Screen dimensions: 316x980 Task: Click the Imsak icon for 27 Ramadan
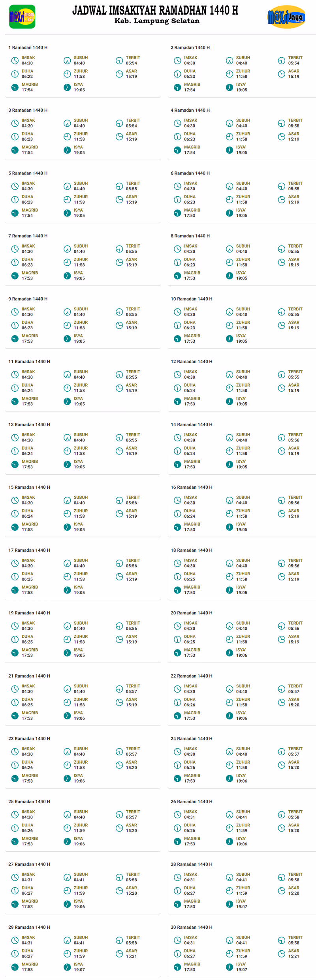15,877
